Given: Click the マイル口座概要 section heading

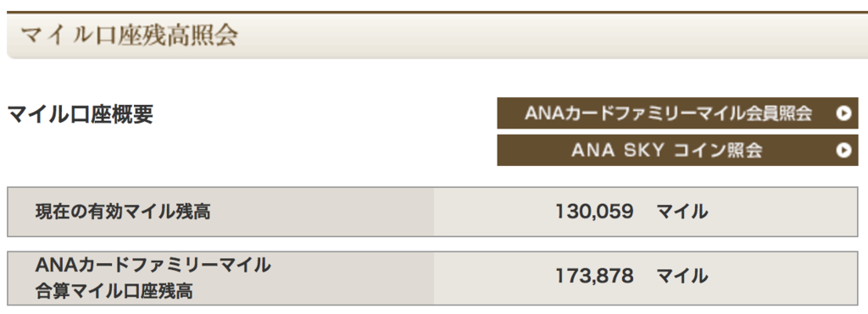Looking at the screenshot, I should 81,114.
